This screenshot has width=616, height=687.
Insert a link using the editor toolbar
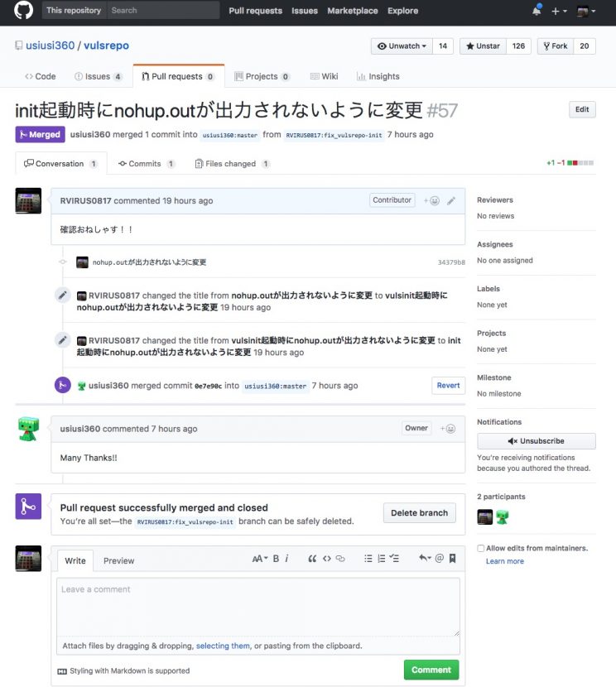pyautogui.click(x=339, y=560)
